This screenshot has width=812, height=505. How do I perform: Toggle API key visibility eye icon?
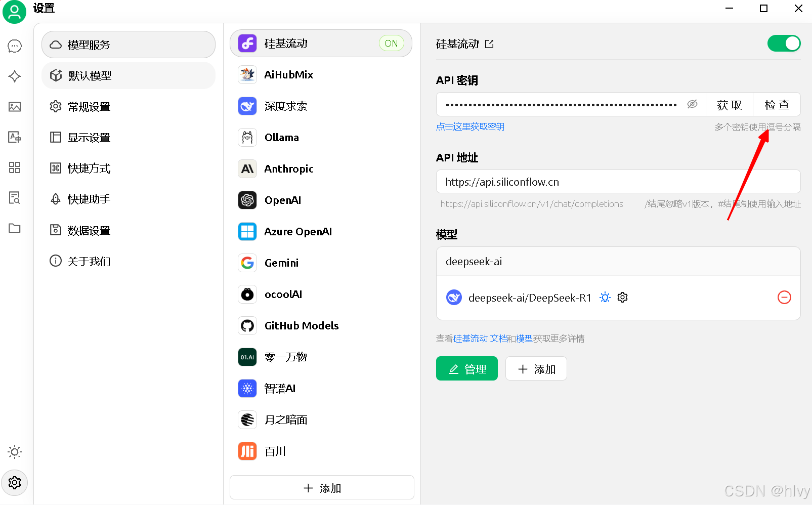point(692,104)
